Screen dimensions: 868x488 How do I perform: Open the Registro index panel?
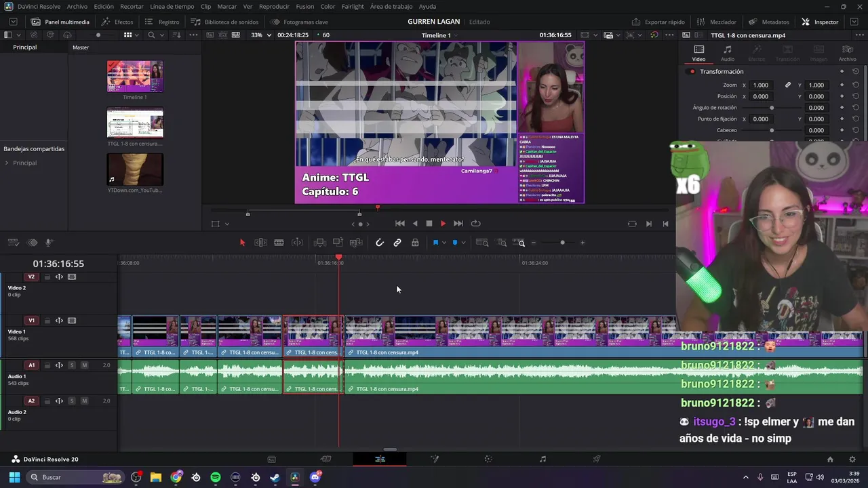pos(163,22)
